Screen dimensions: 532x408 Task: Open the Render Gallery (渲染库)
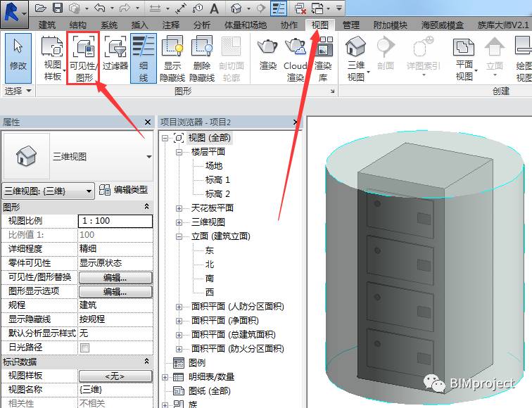323,59
